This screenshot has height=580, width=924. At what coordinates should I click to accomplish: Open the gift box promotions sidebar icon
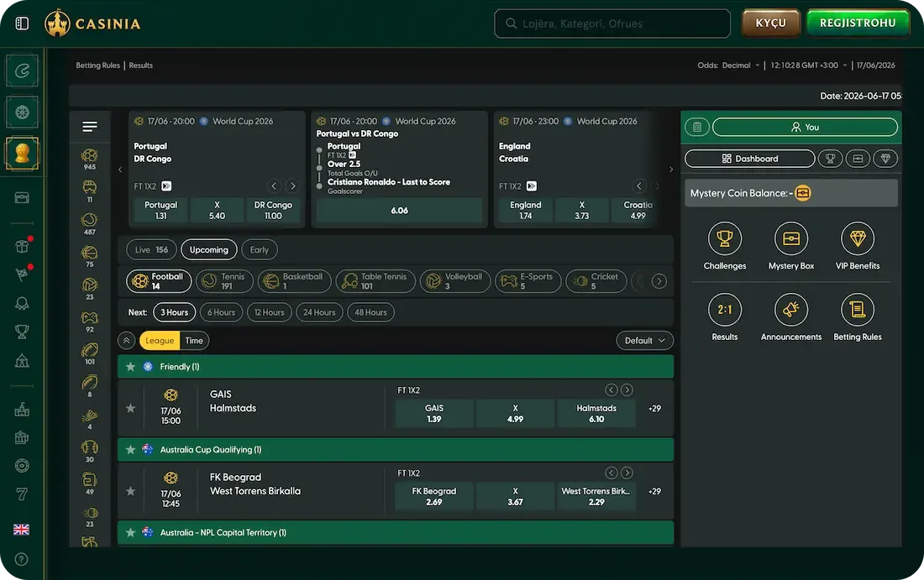coord(22,246)
